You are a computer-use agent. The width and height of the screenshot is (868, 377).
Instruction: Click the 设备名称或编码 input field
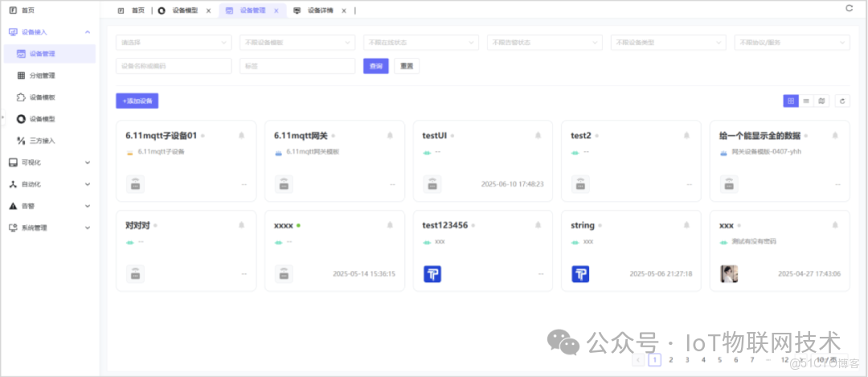point(174,66)
